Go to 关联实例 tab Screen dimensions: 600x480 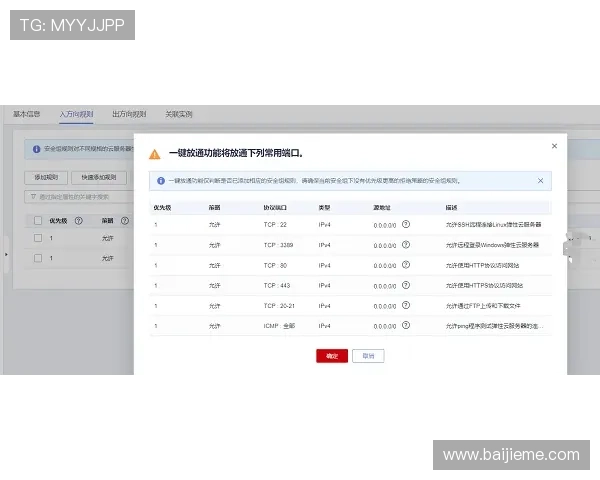tap(179, 114)
